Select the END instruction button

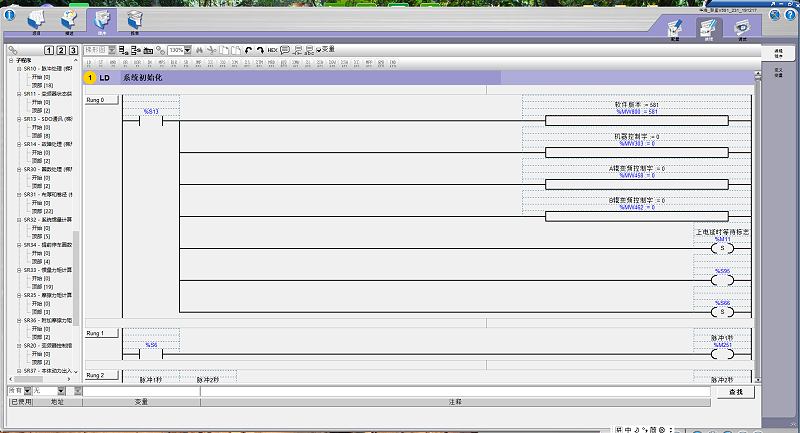click(393, 63)
